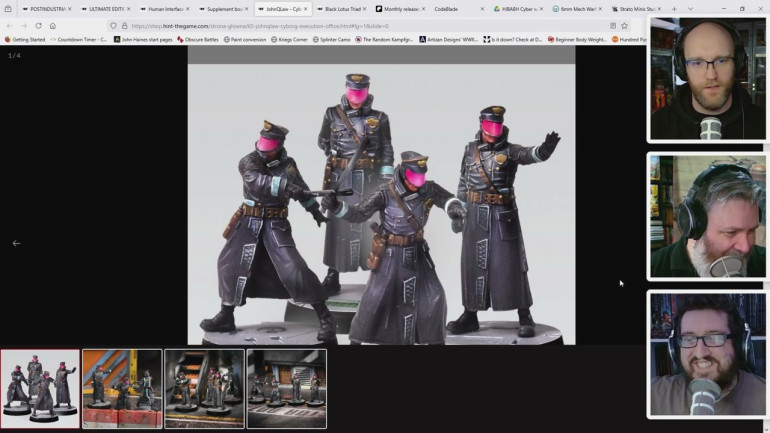Image resolution: width=770 pixels, height=433 pixels.
Task: Go to previous image with left arrow
Action: click(16, 243)
